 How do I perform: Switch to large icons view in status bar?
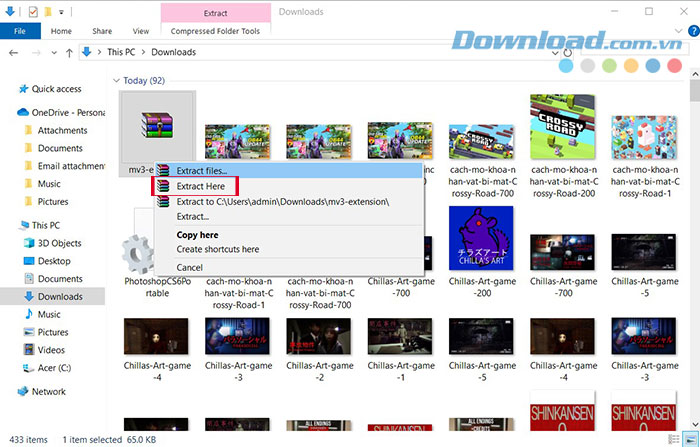pyautogui.click(x=691, y=438)
